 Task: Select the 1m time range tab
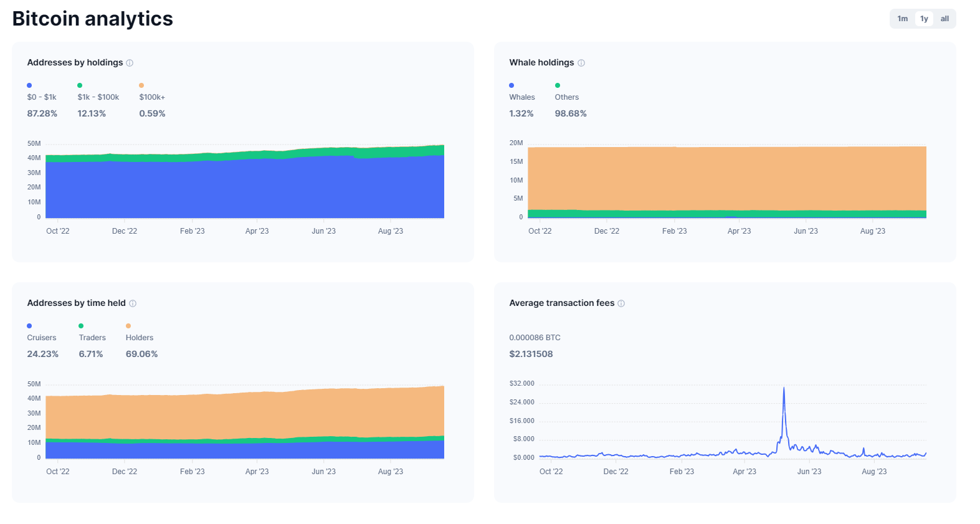[902, 19]
